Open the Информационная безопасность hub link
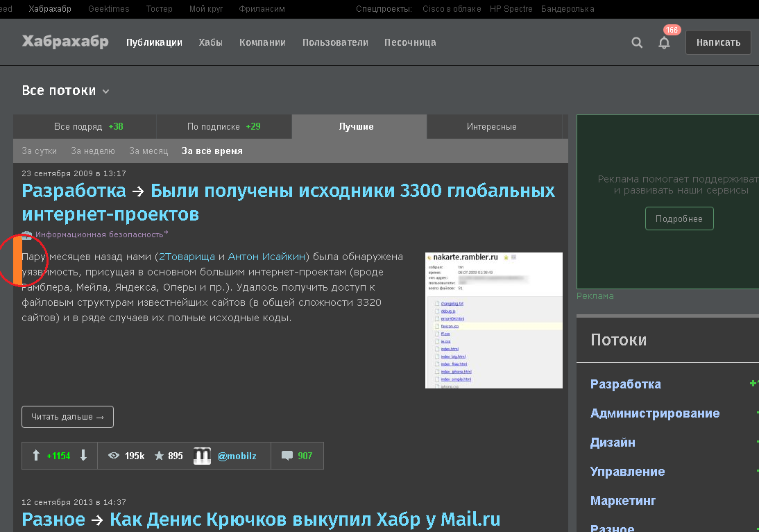The image size is (759, 532). (99, 234)
